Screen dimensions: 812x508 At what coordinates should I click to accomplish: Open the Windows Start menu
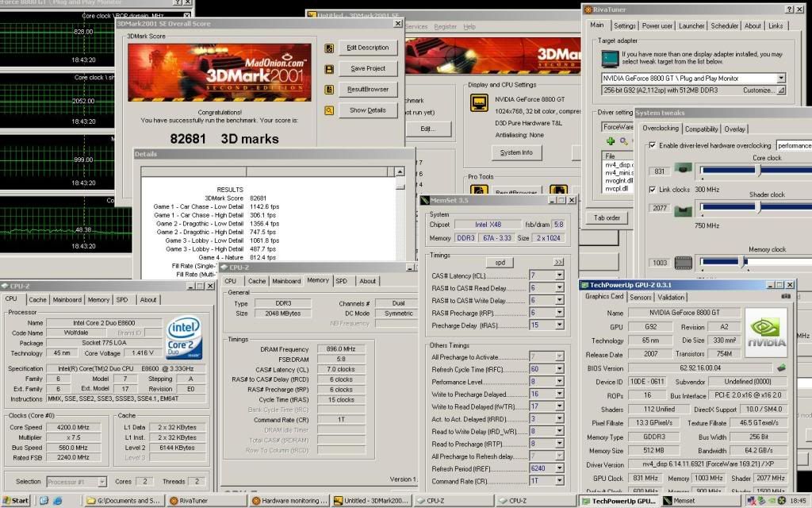16,501
